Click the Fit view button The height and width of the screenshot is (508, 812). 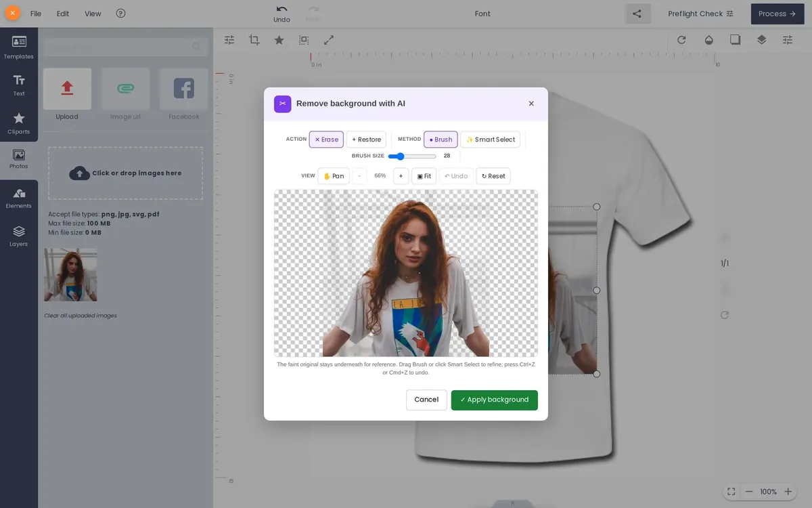pyautogui.click(x=424, y=176)
